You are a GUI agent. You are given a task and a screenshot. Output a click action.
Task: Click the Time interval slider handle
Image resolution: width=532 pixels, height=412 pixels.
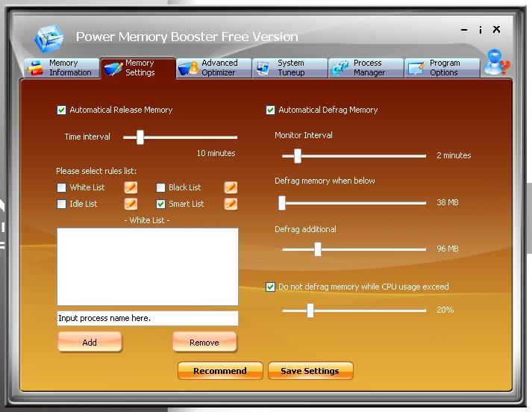click(140, 137)
